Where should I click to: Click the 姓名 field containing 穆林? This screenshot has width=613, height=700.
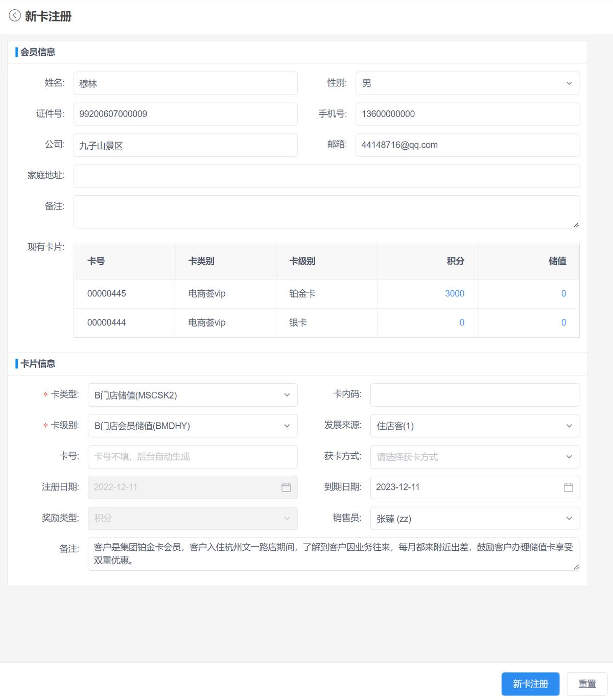tap(185, 83)
